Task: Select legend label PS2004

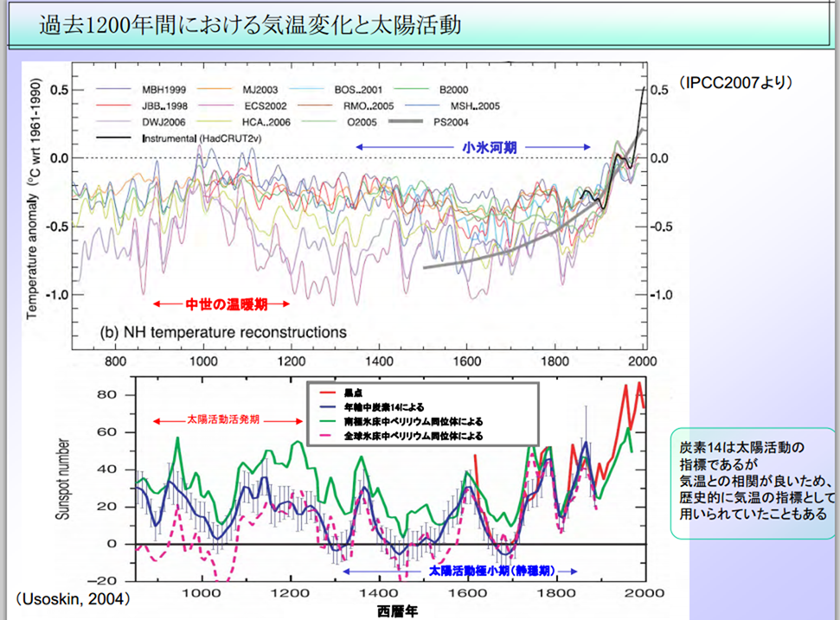Action: tap(451, 122)
